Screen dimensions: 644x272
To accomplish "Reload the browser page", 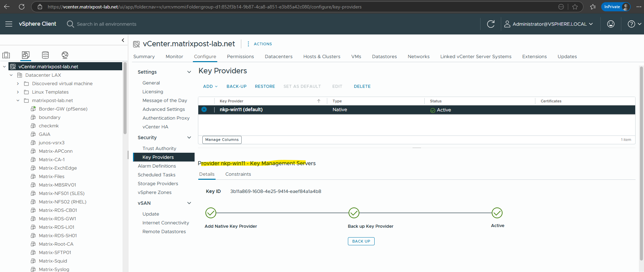I will click(x=22, y=7).
